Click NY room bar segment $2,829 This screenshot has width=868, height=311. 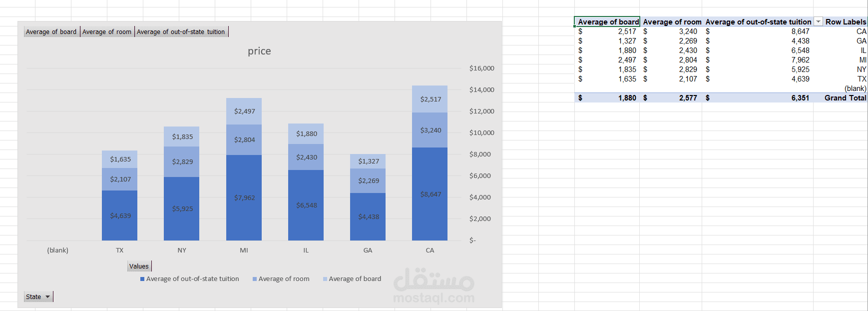tap(182, 161)
